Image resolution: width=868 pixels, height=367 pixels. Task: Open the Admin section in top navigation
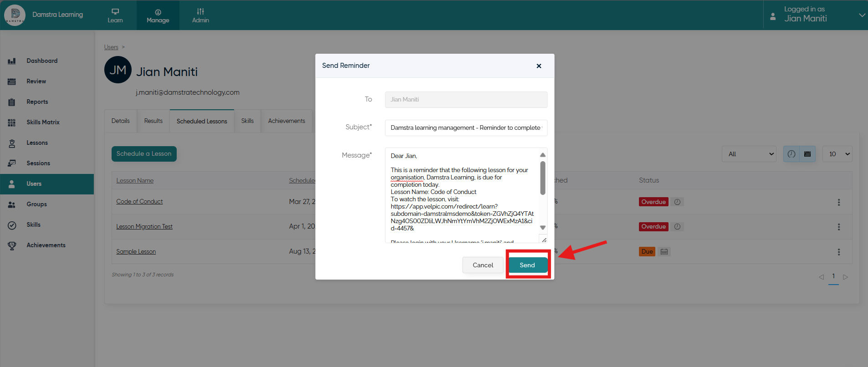[200, 15]
